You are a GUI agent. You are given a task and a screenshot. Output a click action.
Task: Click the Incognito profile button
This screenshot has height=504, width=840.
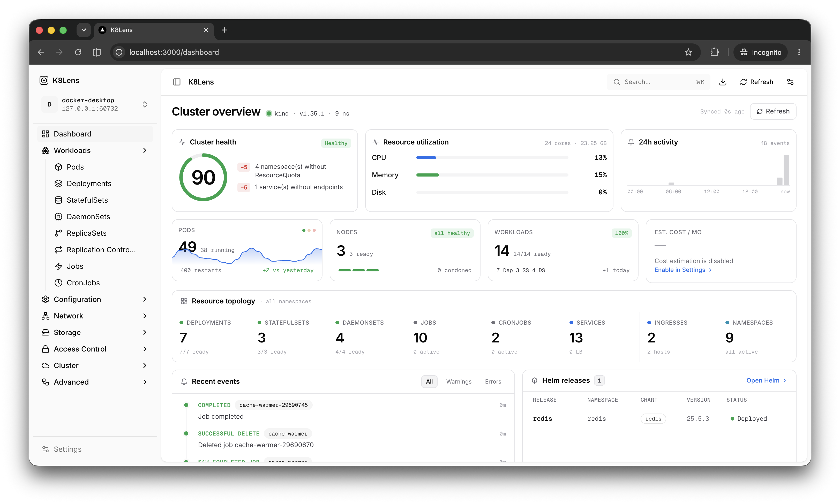coord(761,52)
